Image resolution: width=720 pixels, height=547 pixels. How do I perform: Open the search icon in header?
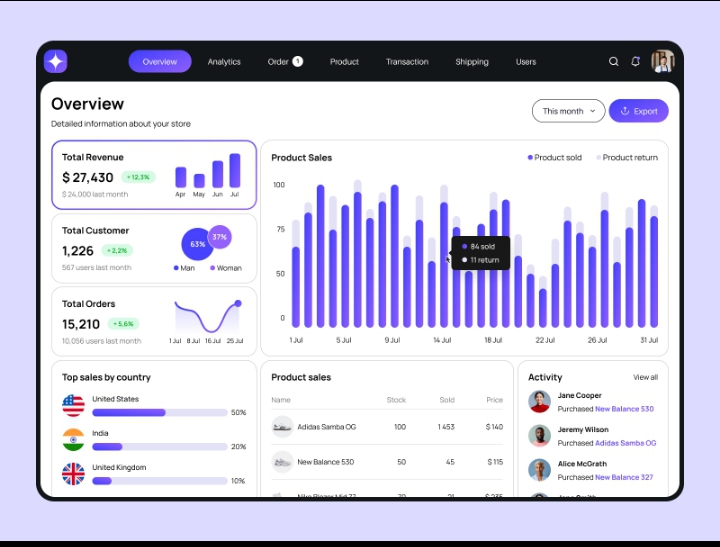[x=613, y=62]
